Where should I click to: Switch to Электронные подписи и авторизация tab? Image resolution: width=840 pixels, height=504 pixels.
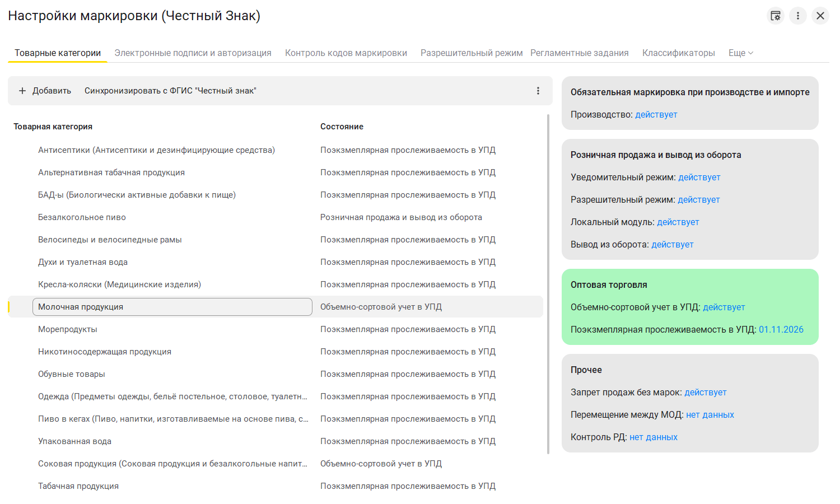click(x=193, y=53)
